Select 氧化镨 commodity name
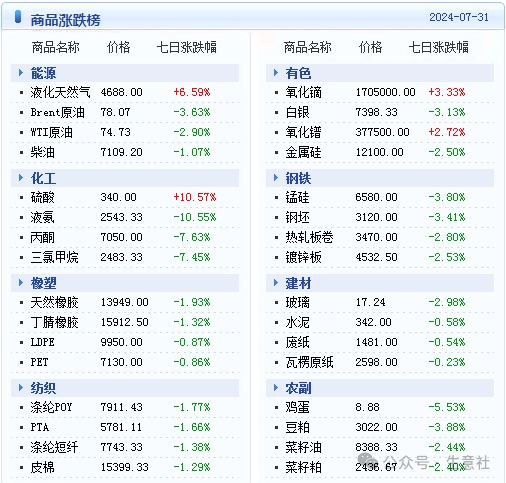 (303, 132)
